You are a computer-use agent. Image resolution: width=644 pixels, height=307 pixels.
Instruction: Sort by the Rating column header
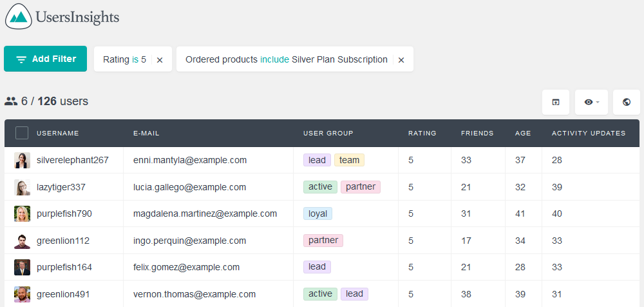[422, 134]
